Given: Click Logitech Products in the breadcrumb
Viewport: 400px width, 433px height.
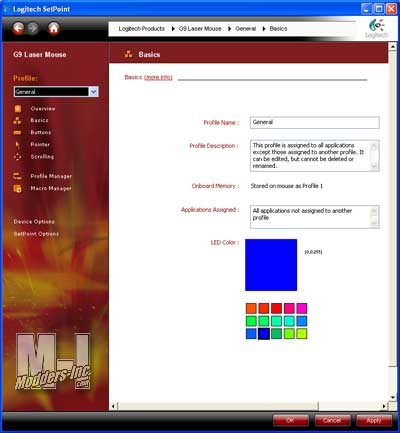Looking at the screenshot, I should click(142, 29).
